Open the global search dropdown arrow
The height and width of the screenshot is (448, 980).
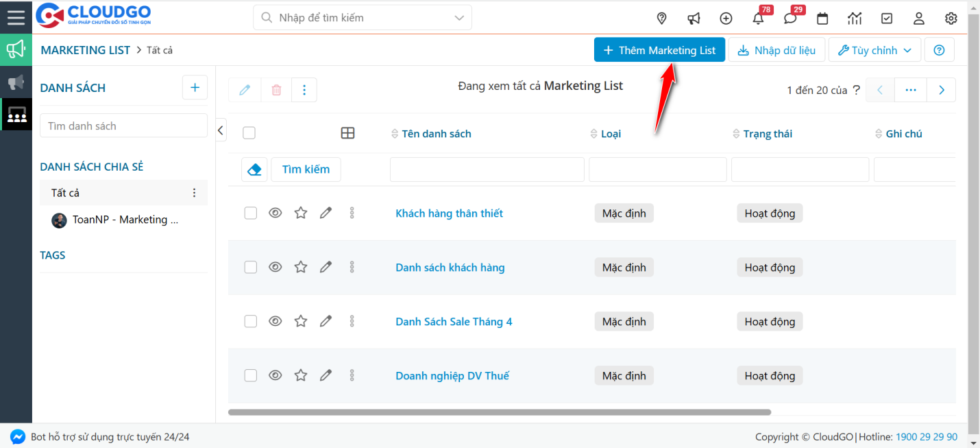(x=459, y=18)
